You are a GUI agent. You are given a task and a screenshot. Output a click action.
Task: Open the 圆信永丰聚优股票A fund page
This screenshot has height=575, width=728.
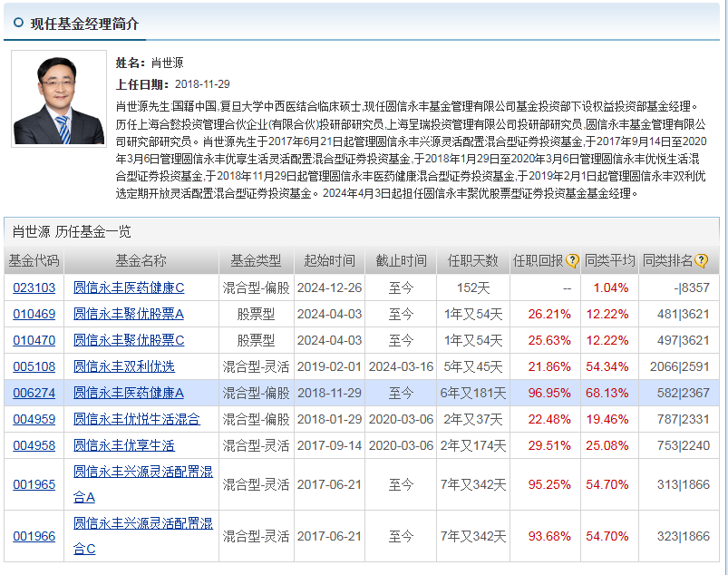tap(129, 315)
